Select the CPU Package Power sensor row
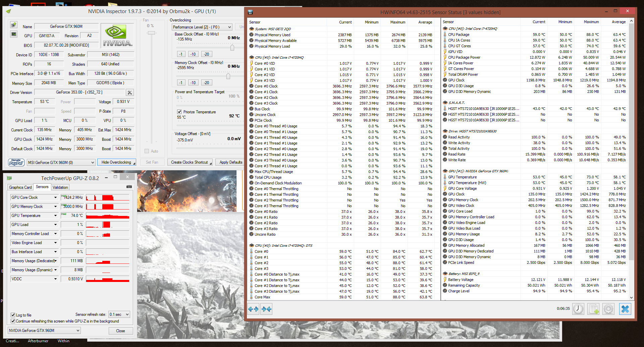 pos(535,57)
